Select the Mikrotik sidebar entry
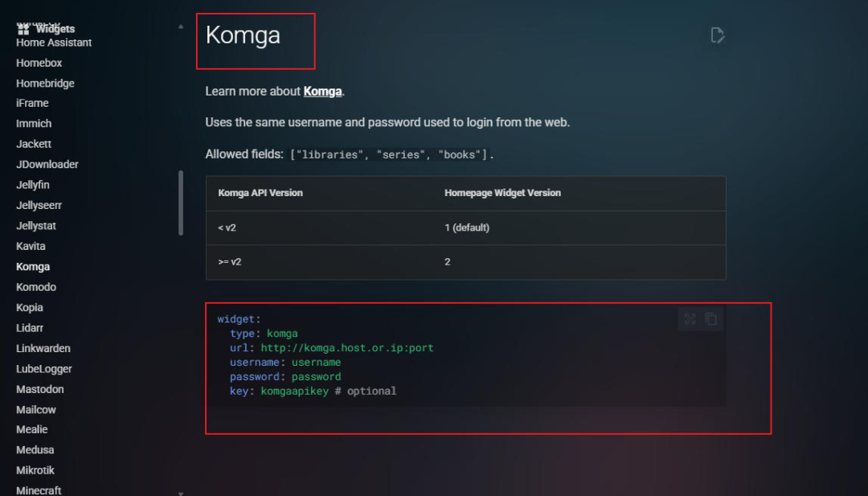868x496 pixels. coord(35,470)
